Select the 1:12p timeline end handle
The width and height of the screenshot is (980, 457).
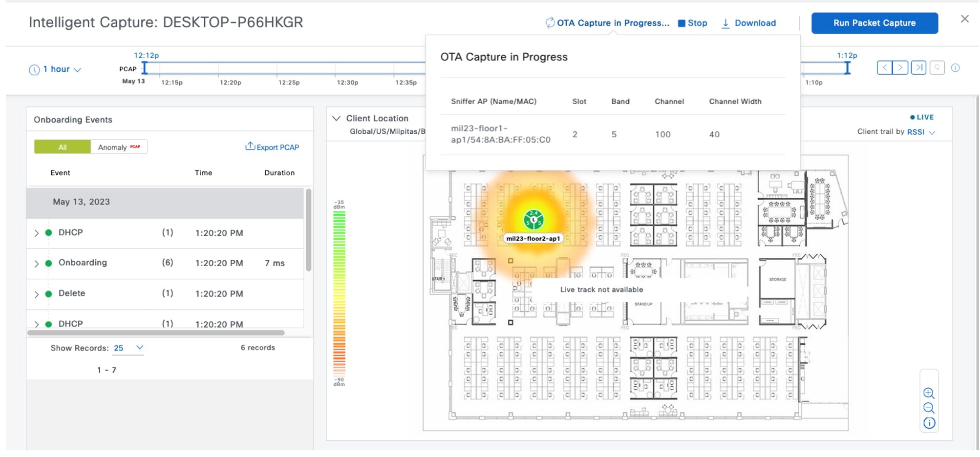848,68
